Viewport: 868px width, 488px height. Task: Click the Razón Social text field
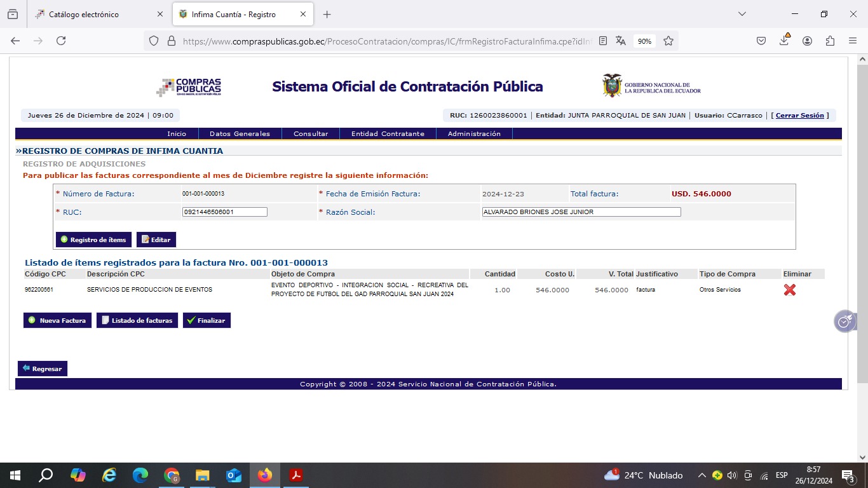[581, 212]
